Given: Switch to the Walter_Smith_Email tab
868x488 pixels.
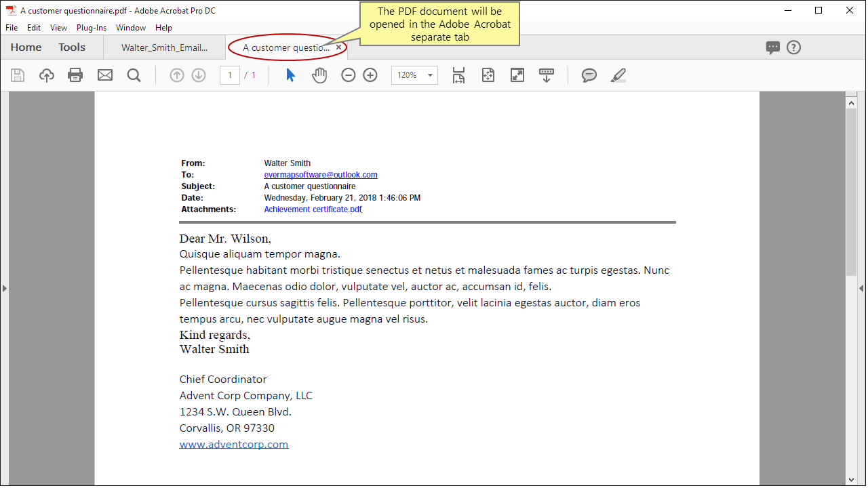Looking at the screenshot, I should pos(163,47).
